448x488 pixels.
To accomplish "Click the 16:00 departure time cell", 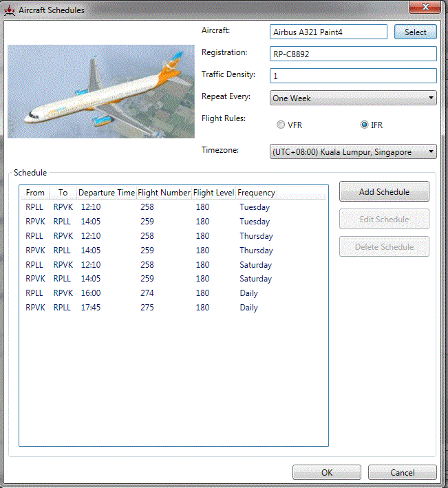I will [x=91, y=293].
